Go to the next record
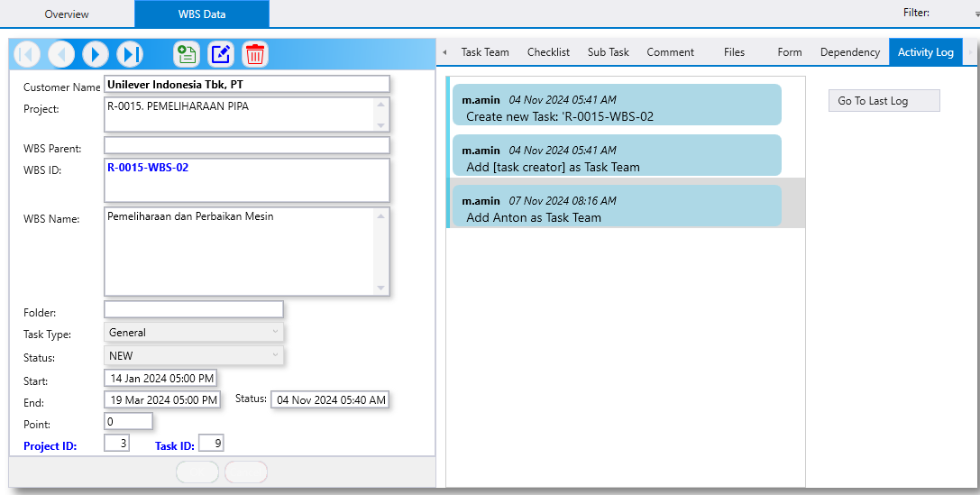This screenshot has height=495, width=980. (x=96, y=54)
